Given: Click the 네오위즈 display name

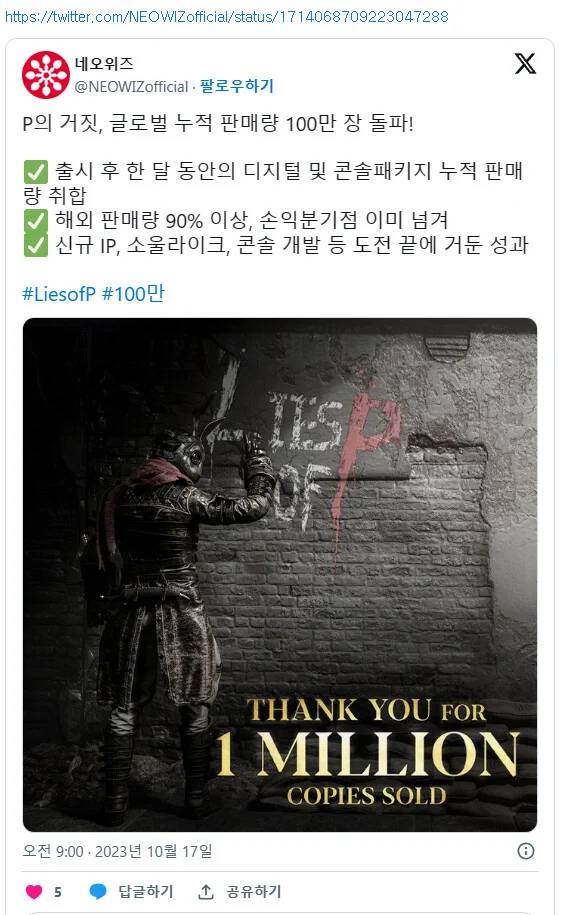Looking at the screenshot, I should (104, 63).
